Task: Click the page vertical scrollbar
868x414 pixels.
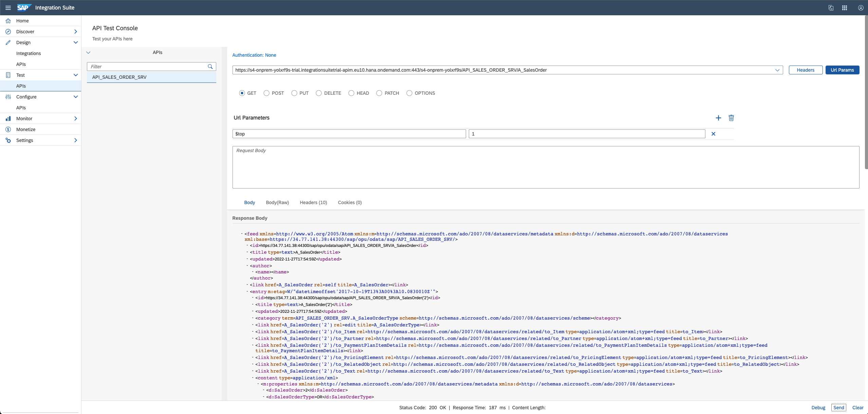Action: [x=866, y=92]
